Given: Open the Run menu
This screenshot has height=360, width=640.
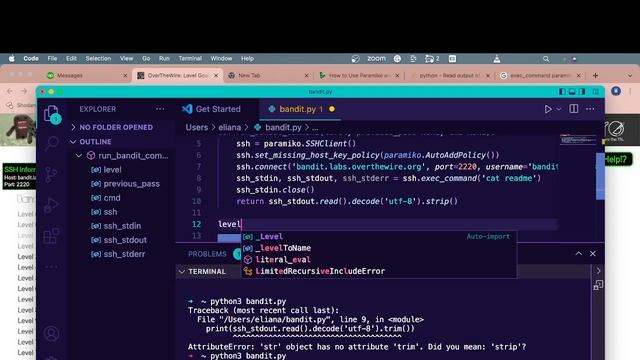Looking at the screenshot, I should click(164, 59).
